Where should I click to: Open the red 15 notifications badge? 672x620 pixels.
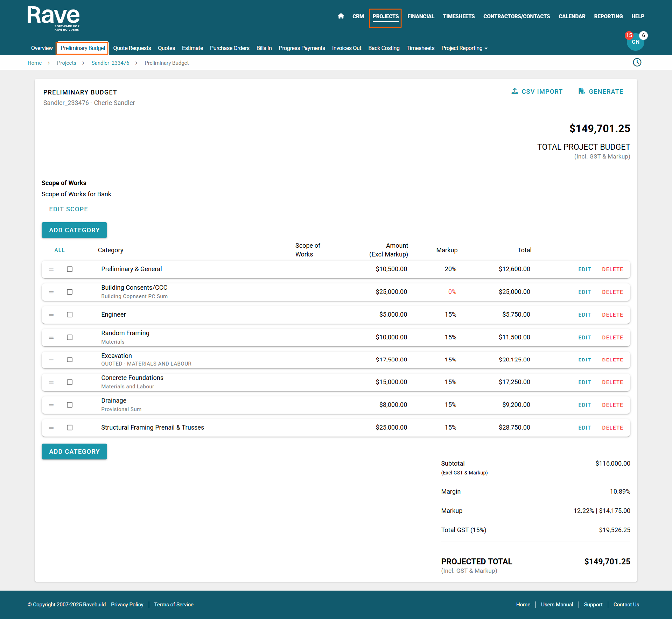[x=629, y=35]
